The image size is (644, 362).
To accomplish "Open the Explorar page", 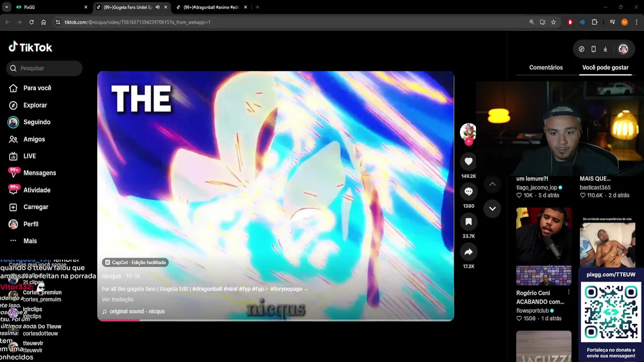I will [28, 105].
